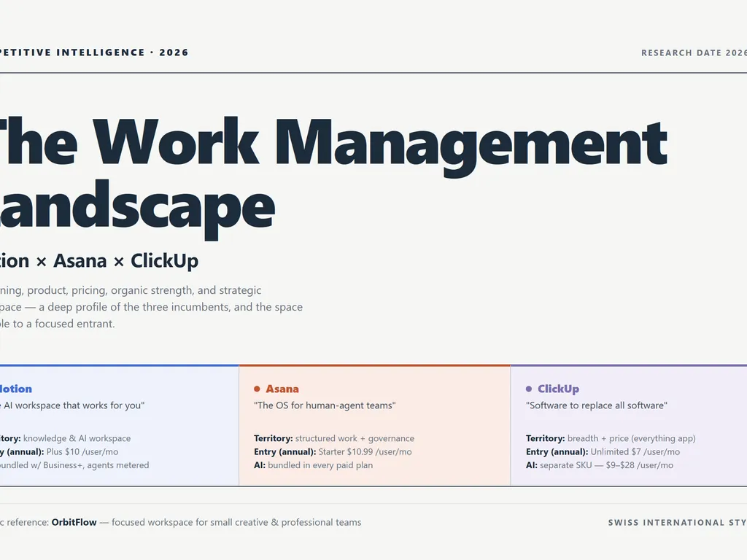Click the "INTELLIGENCE · 2026" header text
The image size is (747, 560).
click(123, 52)
